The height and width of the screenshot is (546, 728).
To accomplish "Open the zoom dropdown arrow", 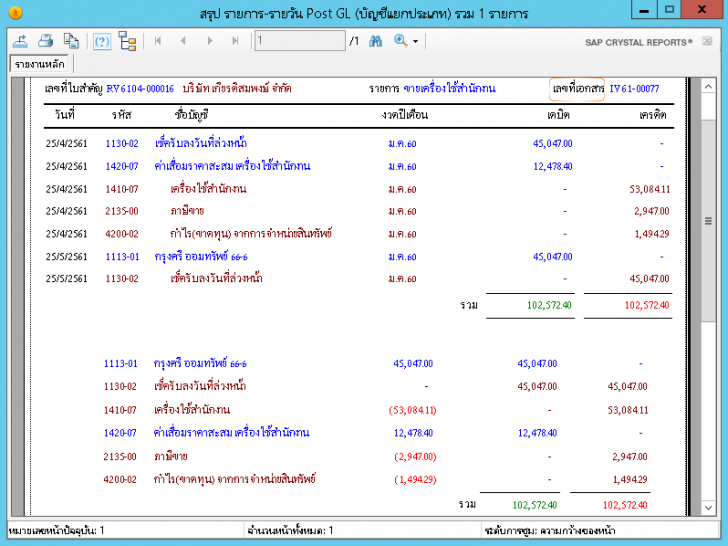I will [x=416, y=42].
